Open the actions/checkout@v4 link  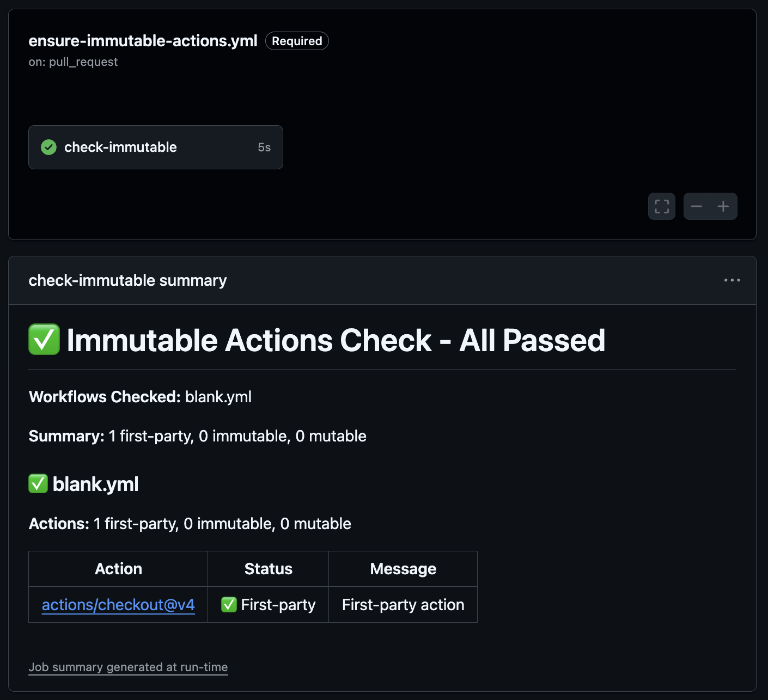[118, 605]
